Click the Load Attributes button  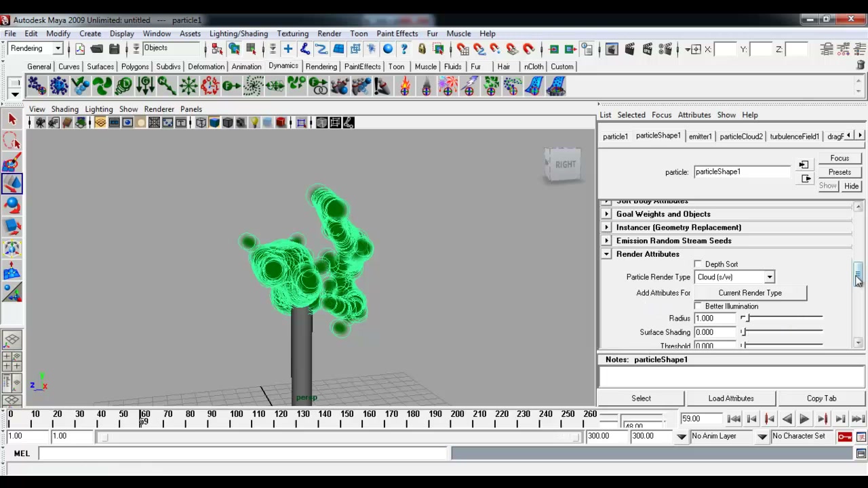point(731,399)
